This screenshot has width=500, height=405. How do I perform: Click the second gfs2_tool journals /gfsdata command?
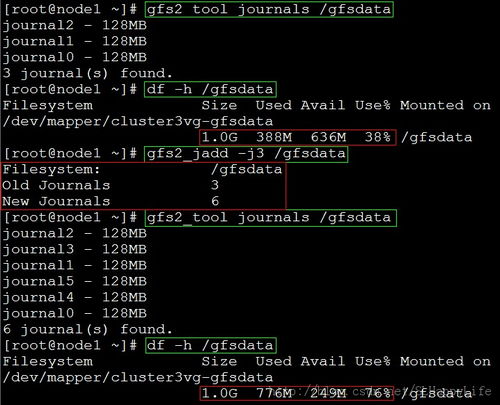(x=269, y=218)
